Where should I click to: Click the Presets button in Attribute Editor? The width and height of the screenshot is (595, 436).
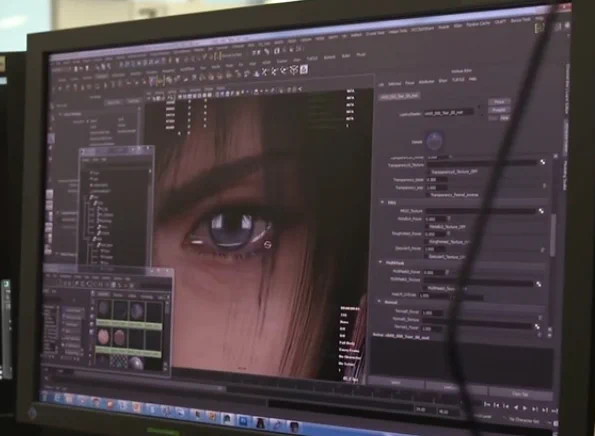499,110
